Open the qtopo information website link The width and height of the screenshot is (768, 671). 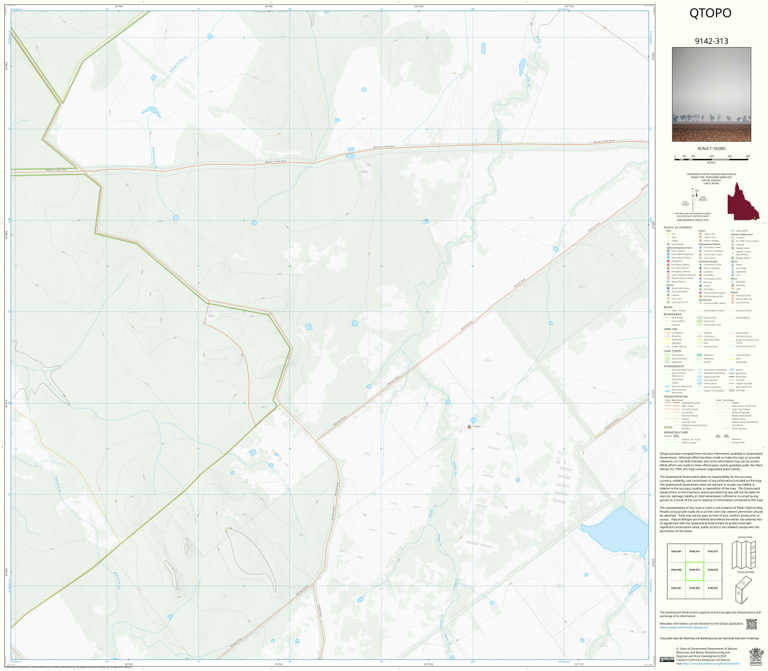point(684,627)
